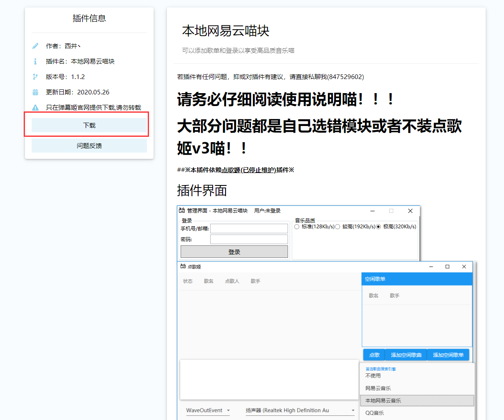Minimize the 点歌姬 window
The width and height of the screenshot is (504, 420).
[x=431, y=267]
